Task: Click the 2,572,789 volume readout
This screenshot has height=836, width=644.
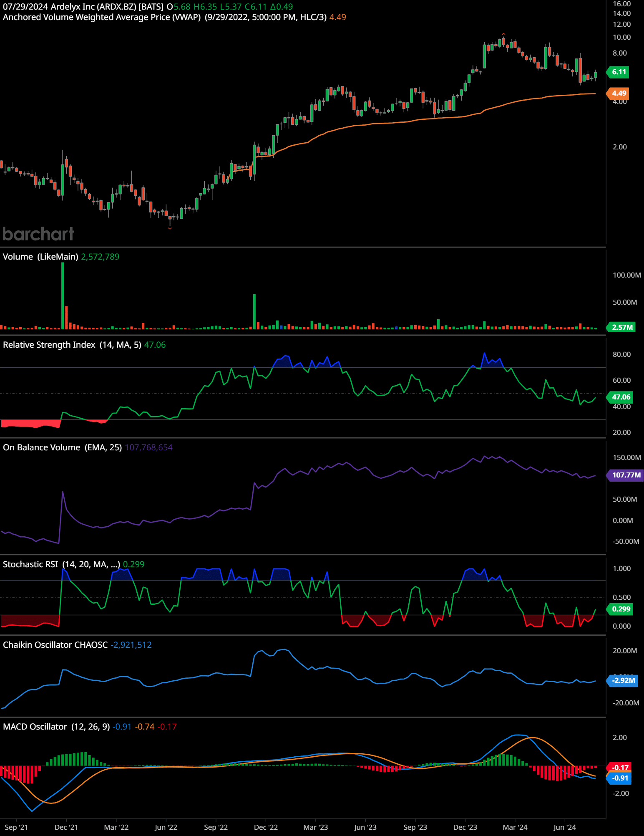Action: click(x=100, y=257)
